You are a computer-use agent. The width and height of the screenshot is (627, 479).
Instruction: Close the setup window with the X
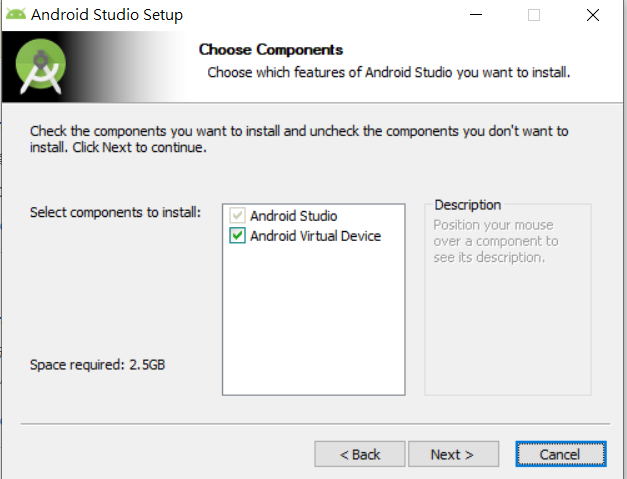(x=592, y=15)
